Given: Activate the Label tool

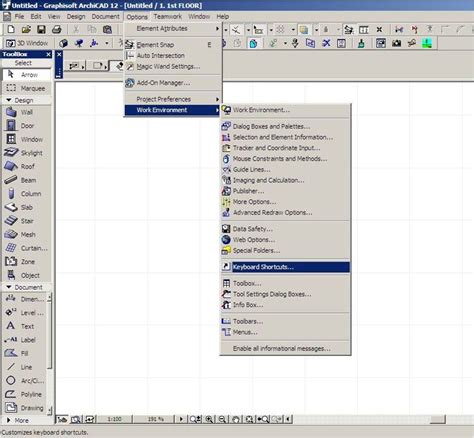Looking at the screenshot, I should coord(25,340).
